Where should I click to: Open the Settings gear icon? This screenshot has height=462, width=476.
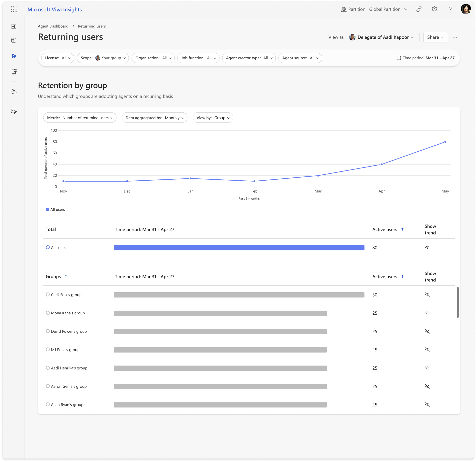(x=434, y=9)
